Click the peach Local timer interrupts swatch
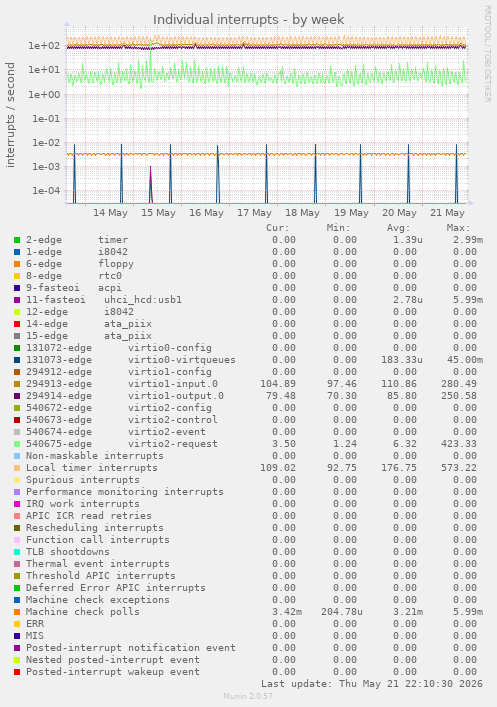 click(x=17, y=468)
